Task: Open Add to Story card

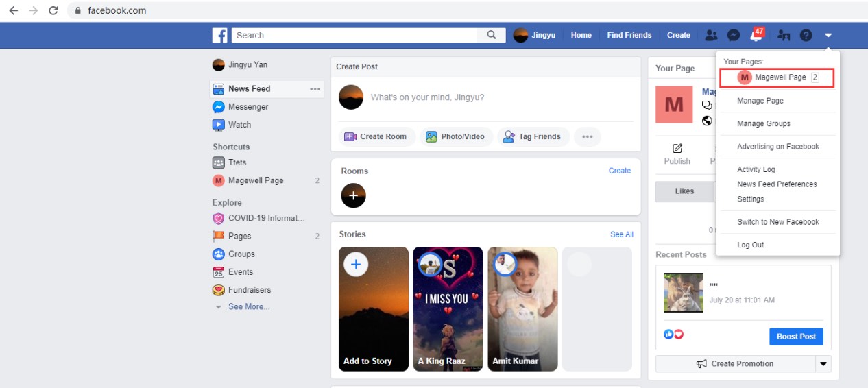Action: 374,309
